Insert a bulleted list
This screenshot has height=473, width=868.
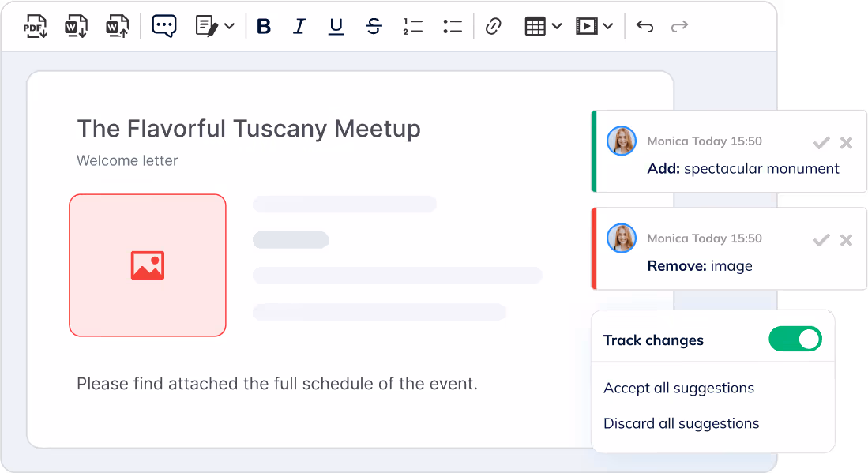[x=453, y=27]
